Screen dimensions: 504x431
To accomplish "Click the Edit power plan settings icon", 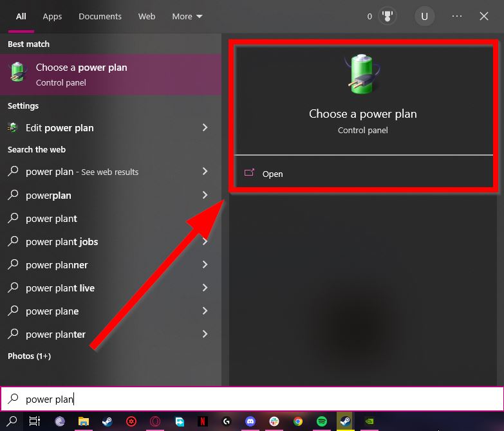I will 12,127.
